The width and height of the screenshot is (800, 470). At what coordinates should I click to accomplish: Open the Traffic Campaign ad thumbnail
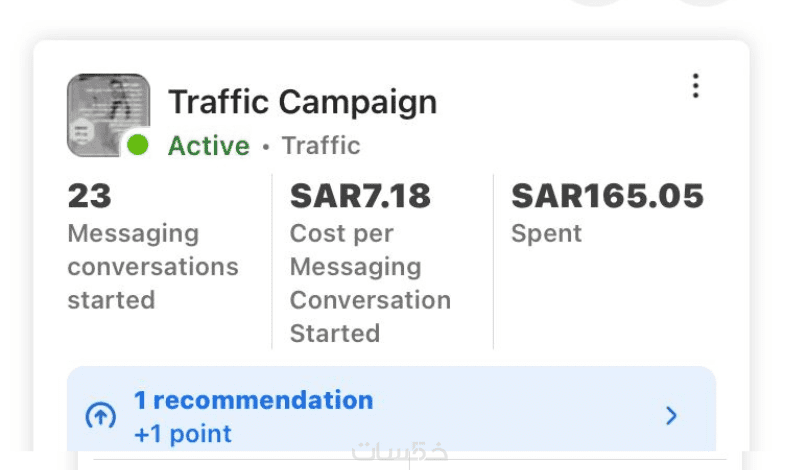pyautogui.click(x=108, y=114)
